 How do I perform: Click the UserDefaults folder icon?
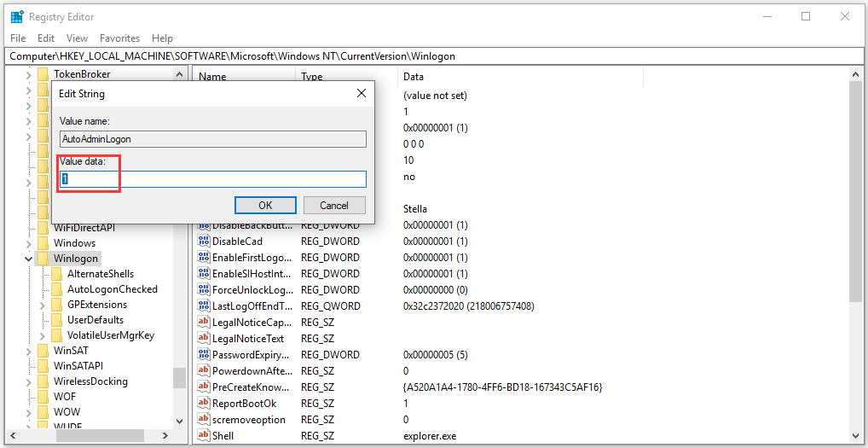pos(56,319)
